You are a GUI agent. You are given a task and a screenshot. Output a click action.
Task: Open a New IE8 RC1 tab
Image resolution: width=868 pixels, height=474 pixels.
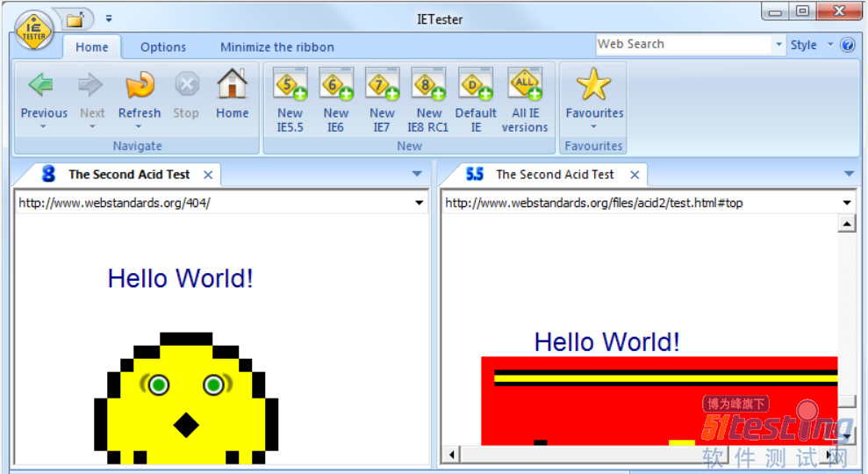coord(427,85)
